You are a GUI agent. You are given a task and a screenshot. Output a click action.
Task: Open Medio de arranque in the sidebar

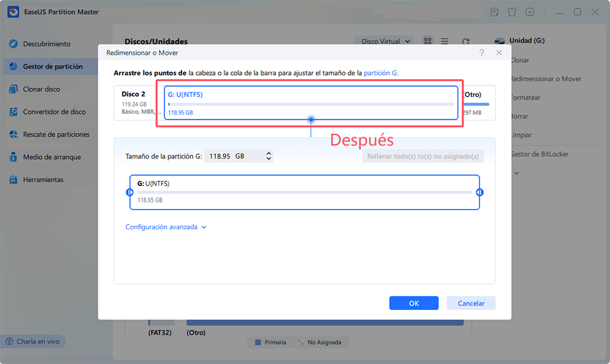coord(51,157)
